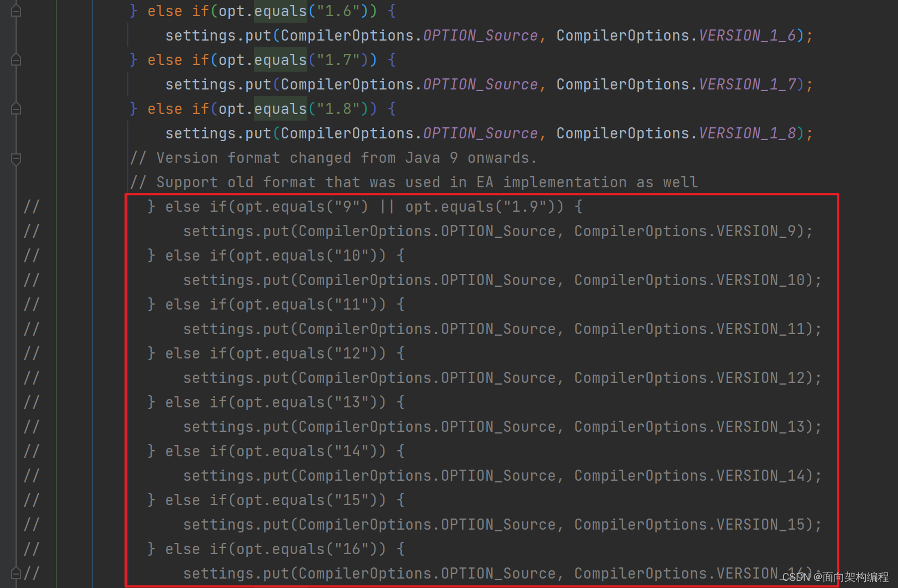The height and width of the screenshot is (588, 898).
Task: Click settings.put in the VERSION_1_7 line
Action: coord(218,84)
